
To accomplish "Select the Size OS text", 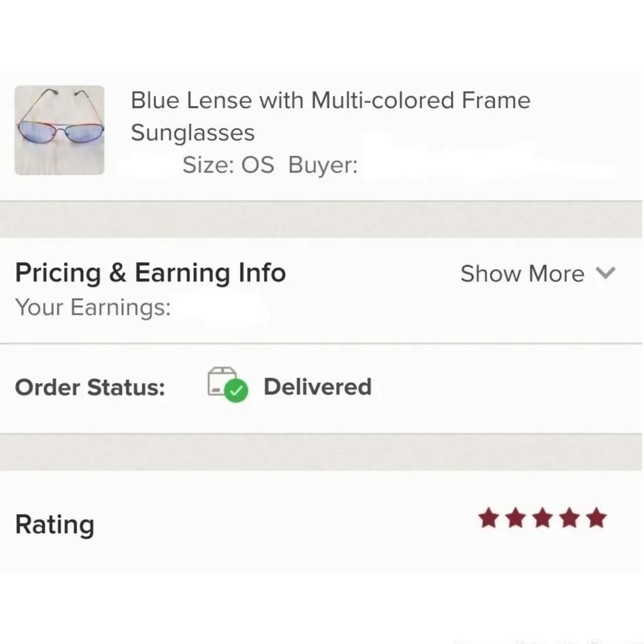I will pyautogui.click(x=229, y=165).
